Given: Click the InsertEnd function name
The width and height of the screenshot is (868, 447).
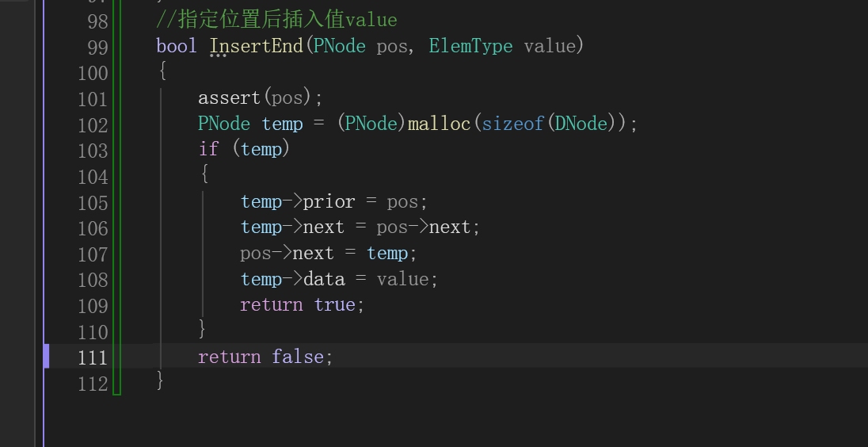Looking at the screenshot, I should pyautogui.click(x=257, y=46).
